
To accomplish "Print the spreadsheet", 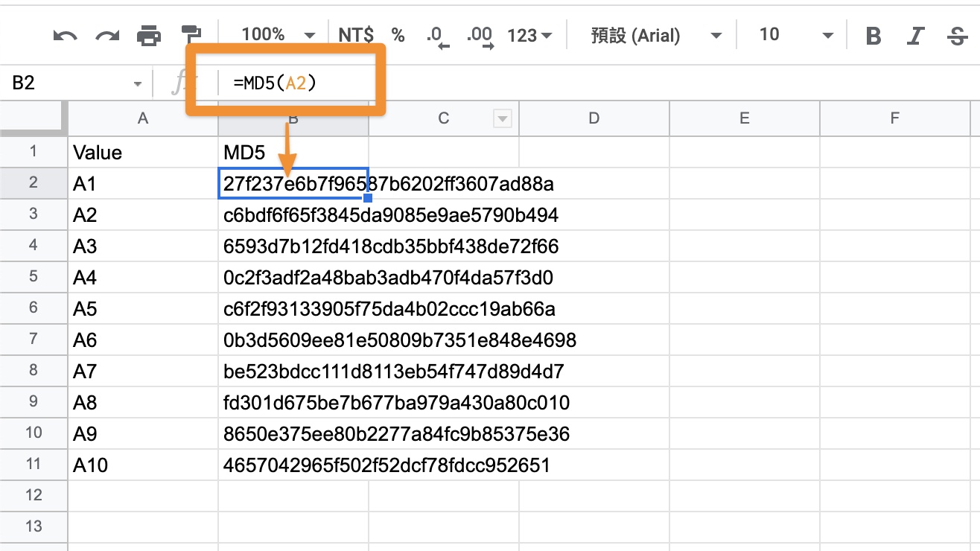I will click(150, 35).
